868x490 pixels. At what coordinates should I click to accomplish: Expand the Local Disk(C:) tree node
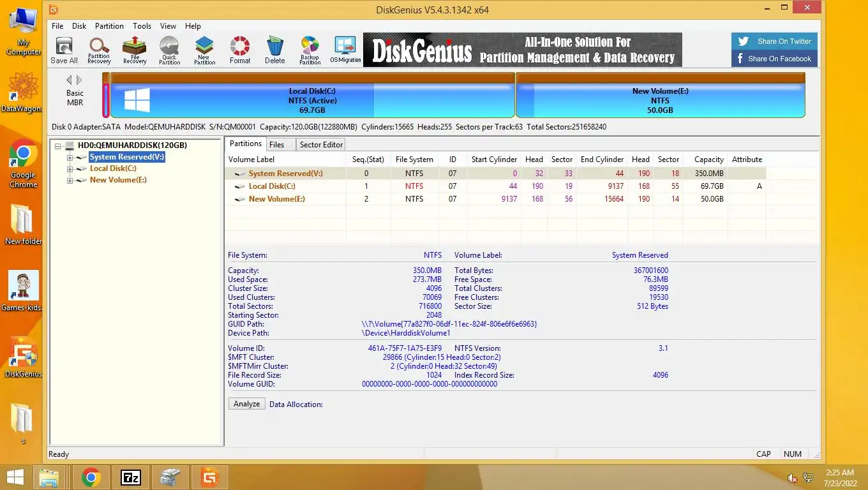pos(70,168)
